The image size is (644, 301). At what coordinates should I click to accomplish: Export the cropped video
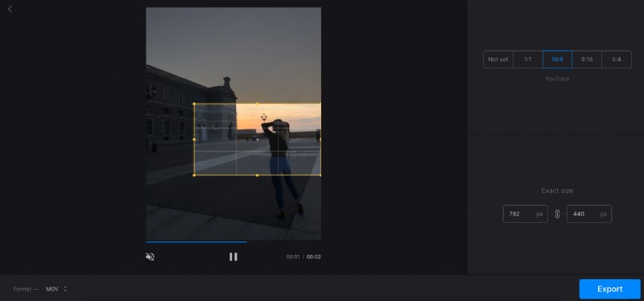(610, 289)
